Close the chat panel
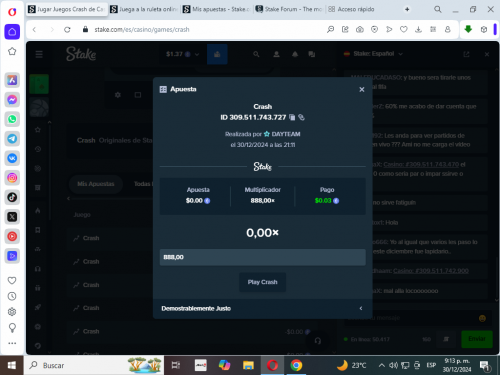 point(487,54)
